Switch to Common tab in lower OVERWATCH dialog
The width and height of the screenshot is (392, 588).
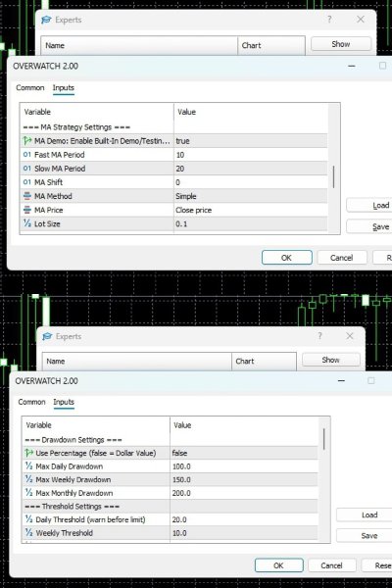coord(32,402)
